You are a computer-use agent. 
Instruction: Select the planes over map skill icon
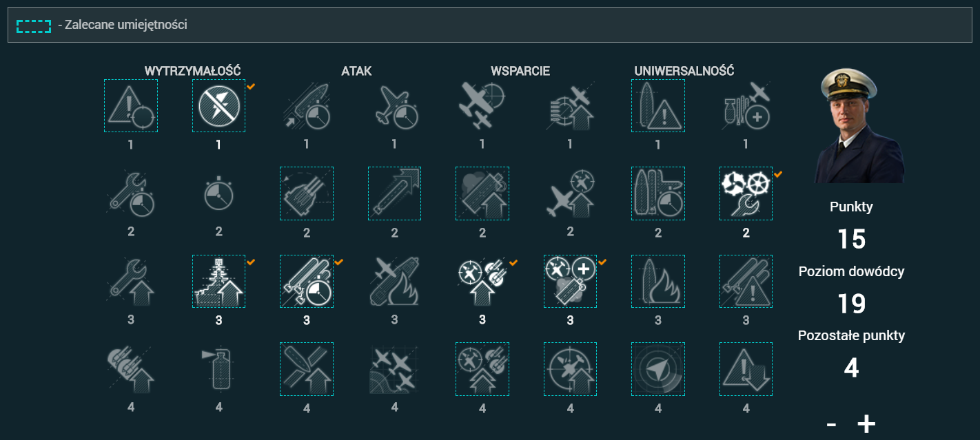point(394,369)
